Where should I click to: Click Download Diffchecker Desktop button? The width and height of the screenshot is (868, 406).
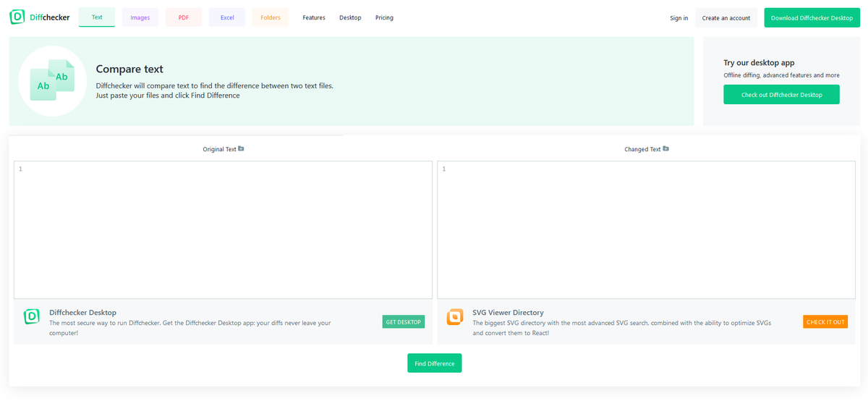tap(812, 18)
